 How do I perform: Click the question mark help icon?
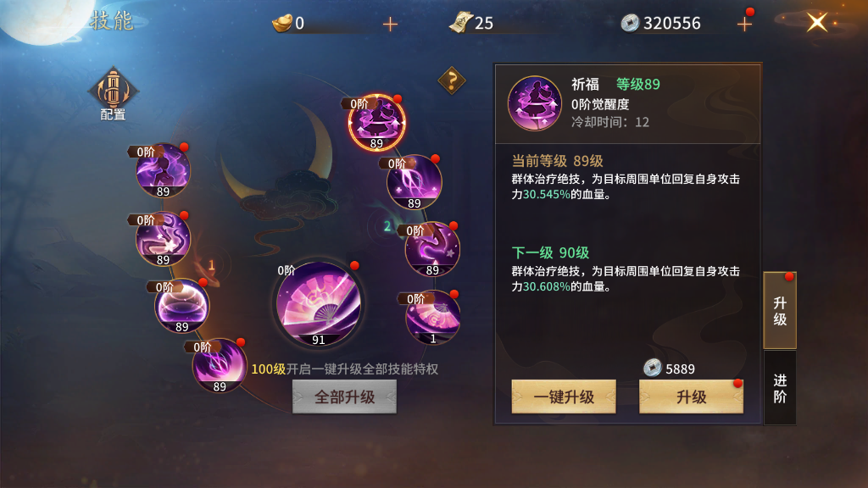tap(452, 80)
